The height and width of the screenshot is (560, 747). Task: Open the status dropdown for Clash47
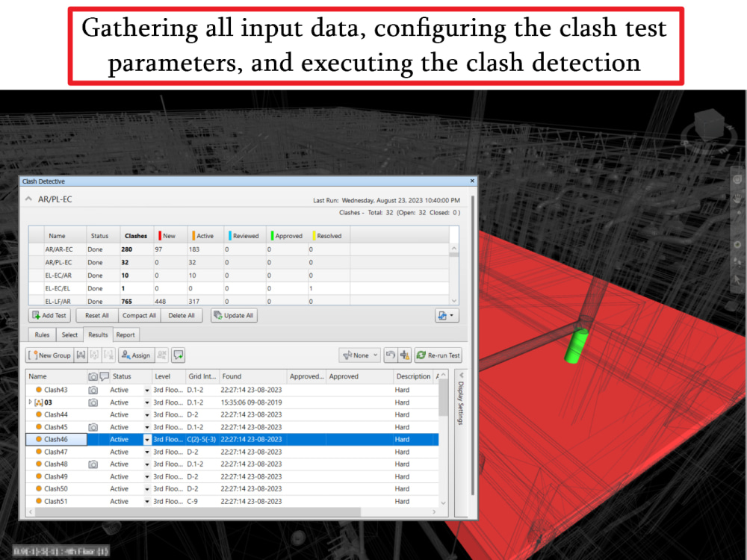(147, 452)
